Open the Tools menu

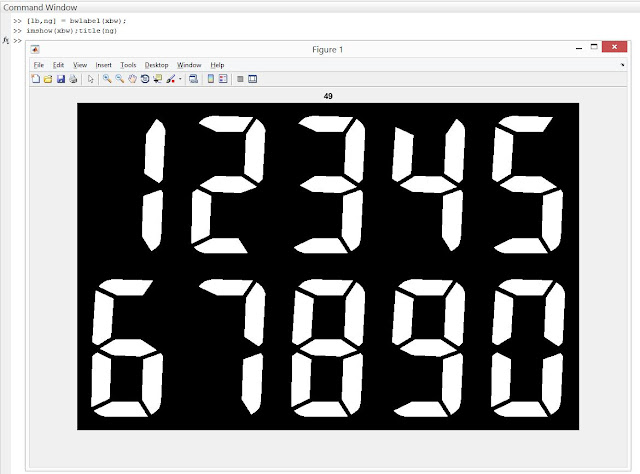[x=128, y=65]
